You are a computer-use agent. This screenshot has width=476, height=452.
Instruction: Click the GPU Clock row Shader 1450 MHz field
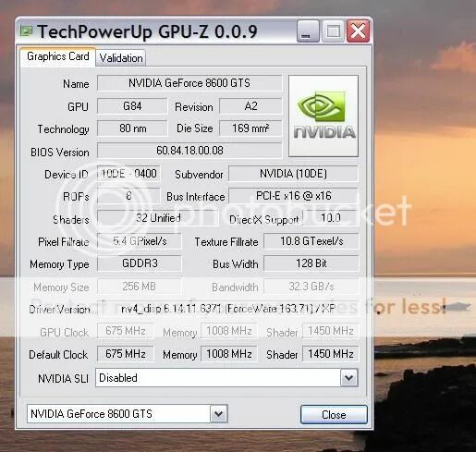point(331,331)
